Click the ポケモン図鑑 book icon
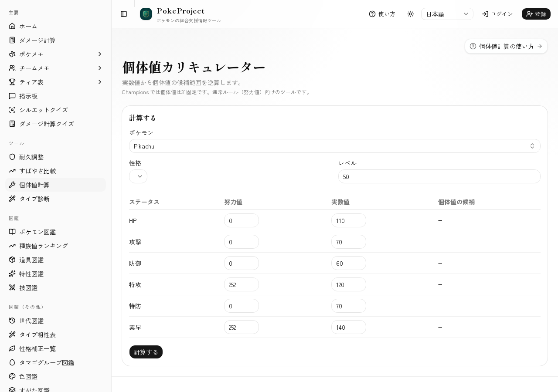This screenshot has height=392, width=558. pyautogui.click(x=12, y=232)
